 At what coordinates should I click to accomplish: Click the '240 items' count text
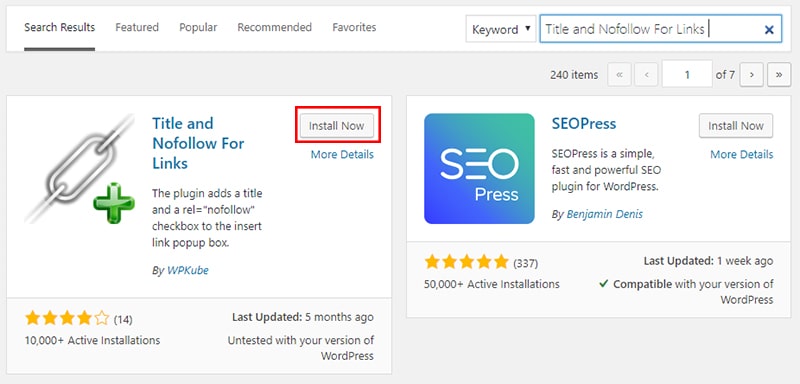pos(574,75)
